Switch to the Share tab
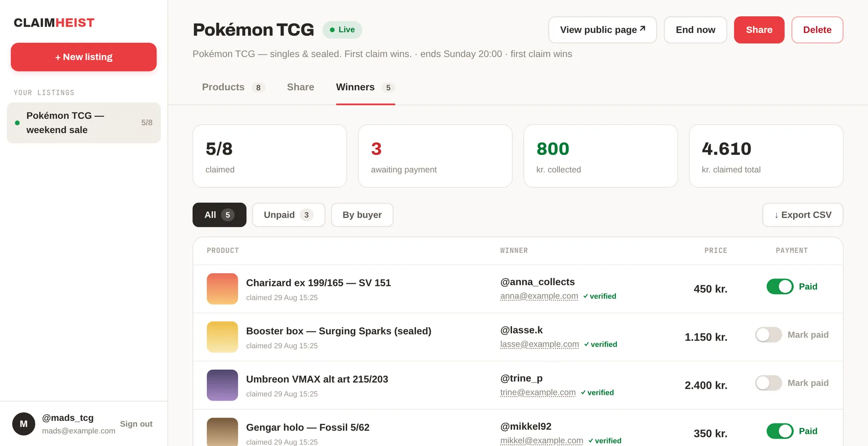The width and height of the screenshot is (868, 446). pos(300,87)
